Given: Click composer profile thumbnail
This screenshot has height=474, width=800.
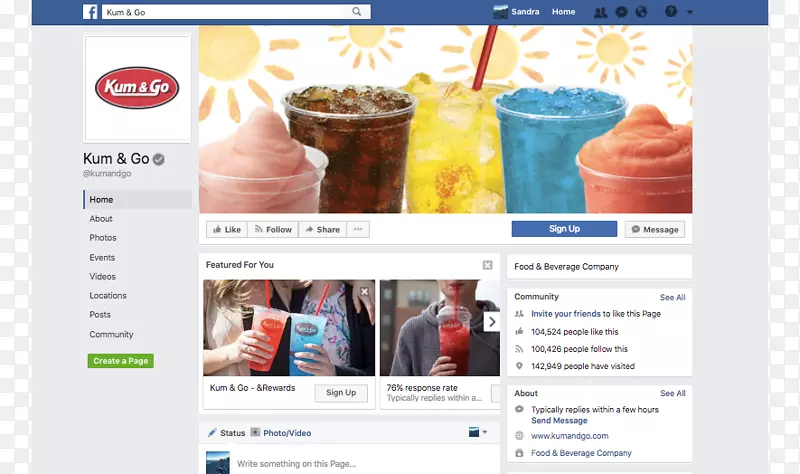Looking at the screenshot, I should click(x=218, y=462).
